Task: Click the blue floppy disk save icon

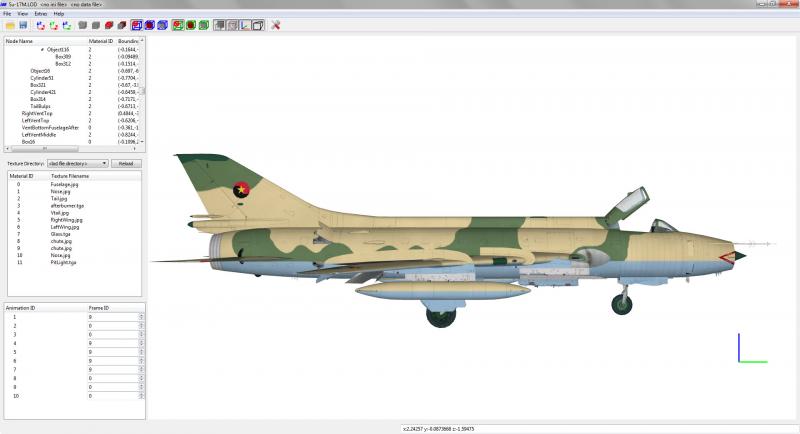Action: [23, 25]
